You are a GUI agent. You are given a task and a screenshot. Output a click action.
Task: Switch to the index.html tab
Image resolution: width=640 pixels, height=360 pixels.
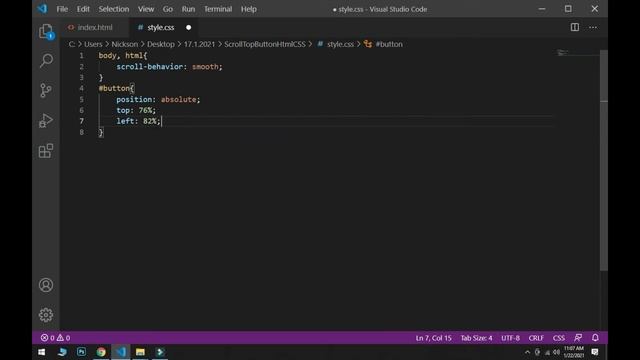click(95, 27)
